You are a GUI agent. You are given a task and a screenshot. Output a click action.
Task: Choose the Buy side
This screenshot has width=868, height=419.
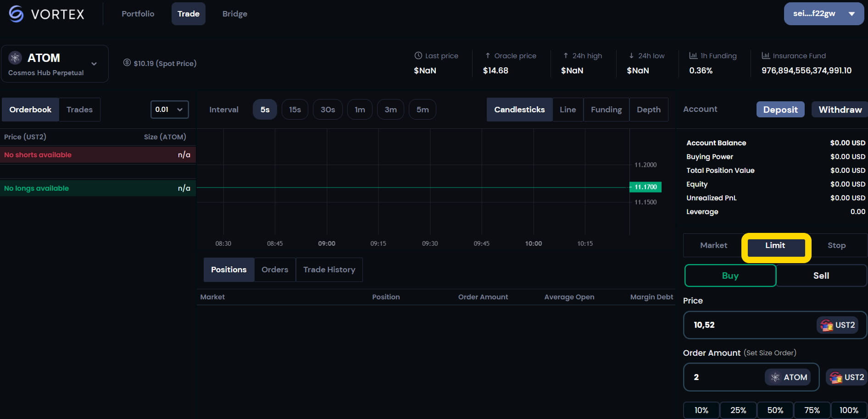(730, 276)
